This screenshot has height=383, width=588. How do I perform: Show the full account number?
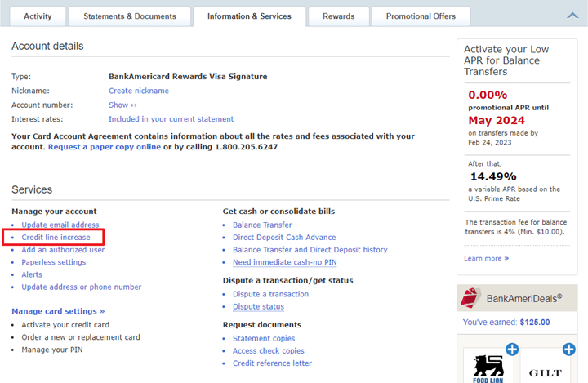122,105
